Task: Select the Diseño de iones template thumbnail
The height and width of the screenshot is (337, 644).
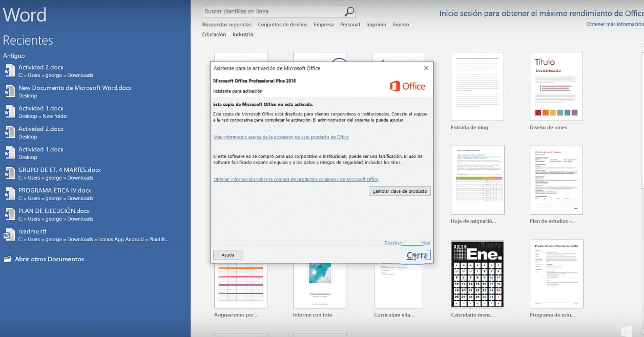Action: tap(556, 86)
